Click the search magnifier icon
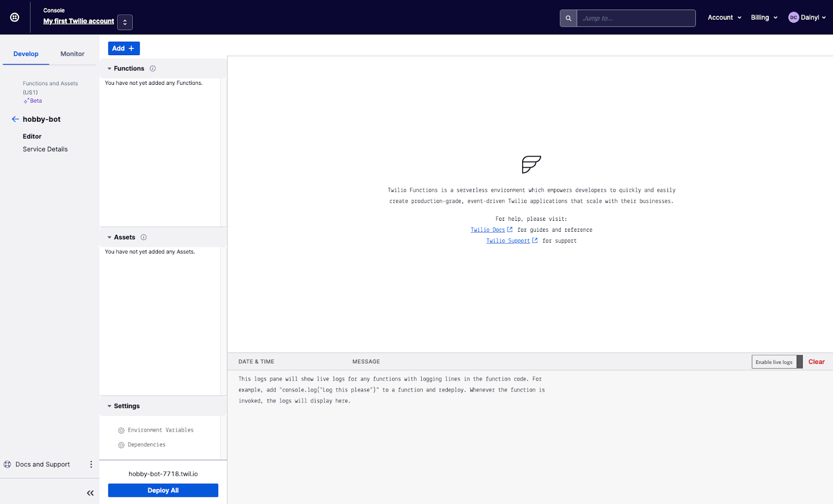Viewport: 833px width, 504px height. point(569,18)
